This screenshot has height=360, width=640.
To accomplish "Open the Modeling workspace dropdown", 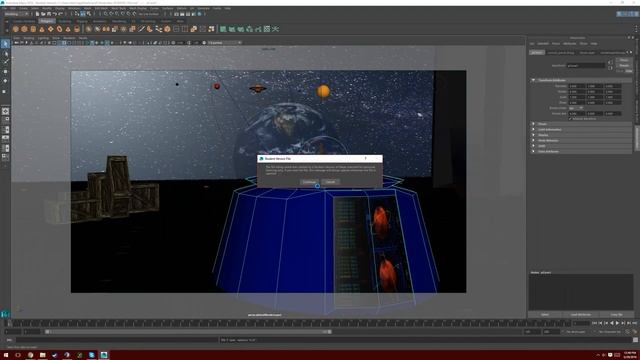I will tap(16, 14).
